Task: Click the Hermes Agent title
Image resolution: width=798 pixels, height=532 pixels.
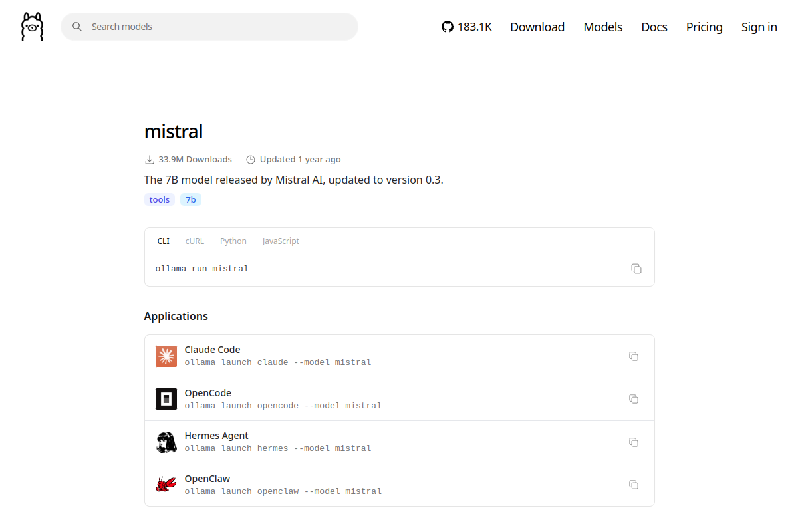Action: (x=217, y=436)
